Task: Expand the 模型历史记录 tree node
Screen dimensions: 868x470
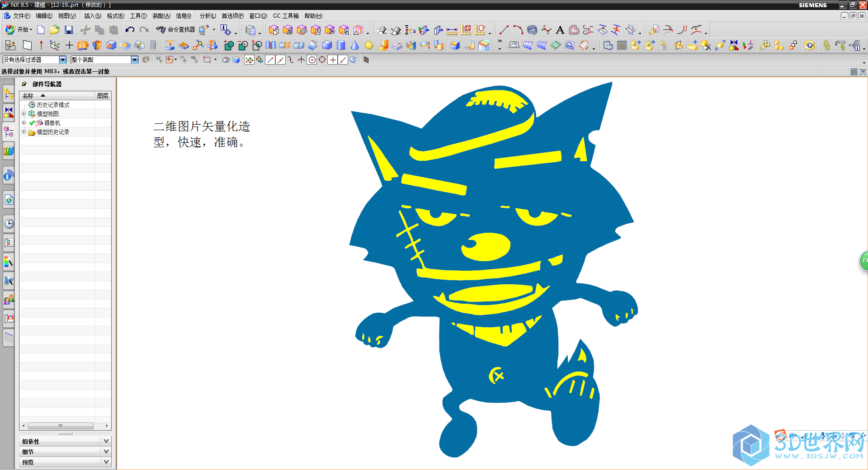Action: click(24, 132)
